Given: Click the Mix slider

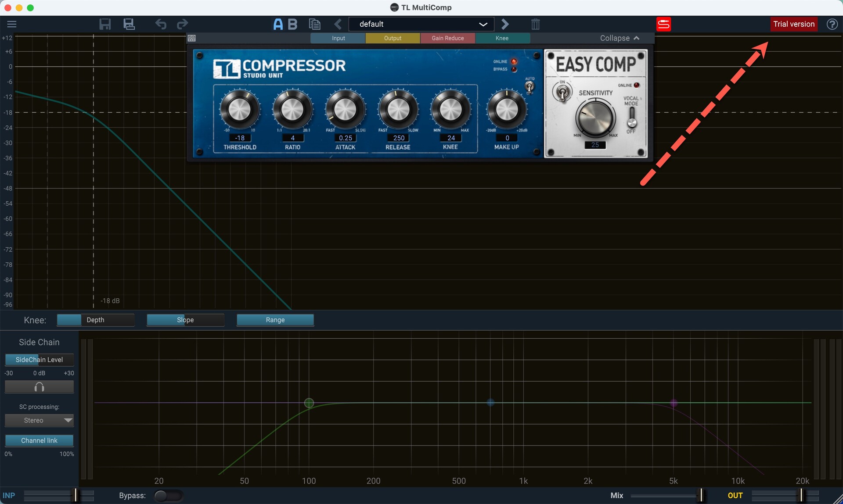Looking at the screenshot, I should pyautogui.click(x=667, y=496).
